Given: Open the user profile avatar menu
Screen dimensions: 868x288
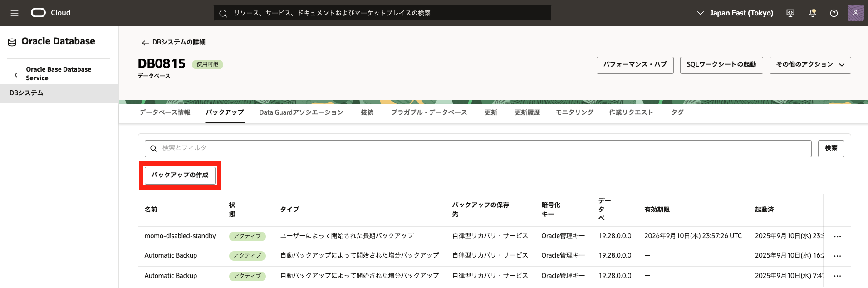Looking at the screenshot, I should [x=855, y=13].
